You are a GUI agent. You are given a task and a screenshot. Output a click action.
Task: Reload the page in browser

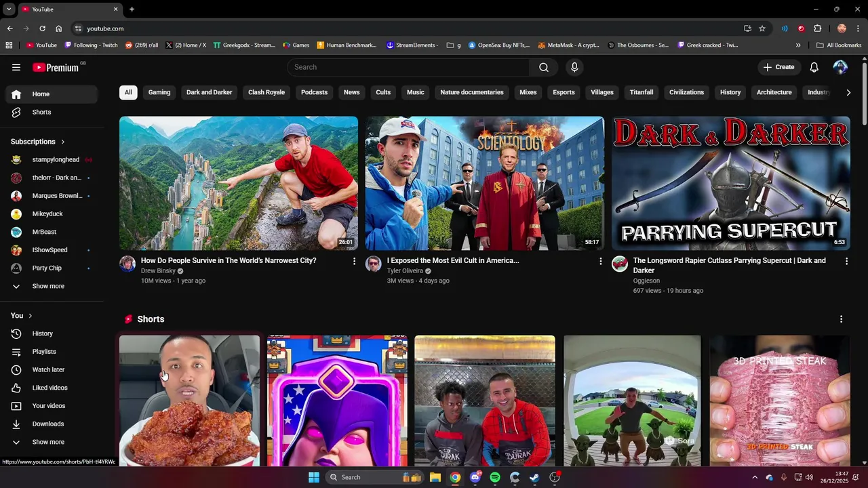pyautogui.click(x=42, y=28)
